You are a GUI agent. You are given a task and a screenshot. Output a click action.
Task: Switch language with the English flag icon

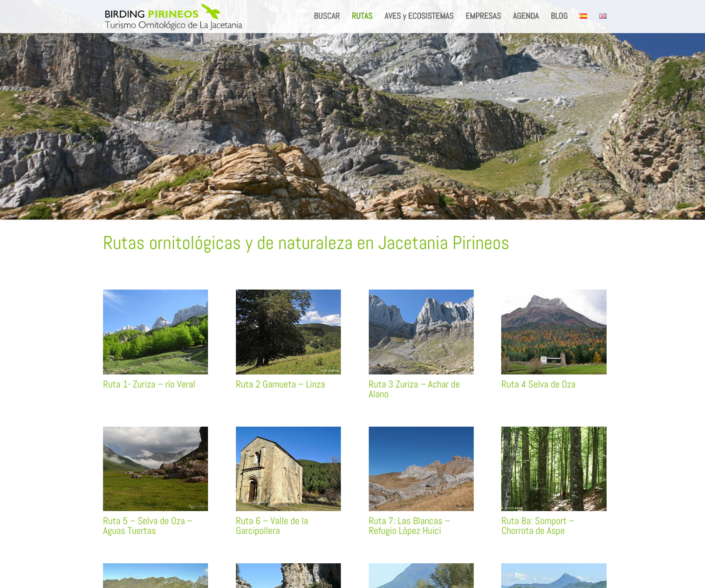pyautogui.click(x=602, y=16)
